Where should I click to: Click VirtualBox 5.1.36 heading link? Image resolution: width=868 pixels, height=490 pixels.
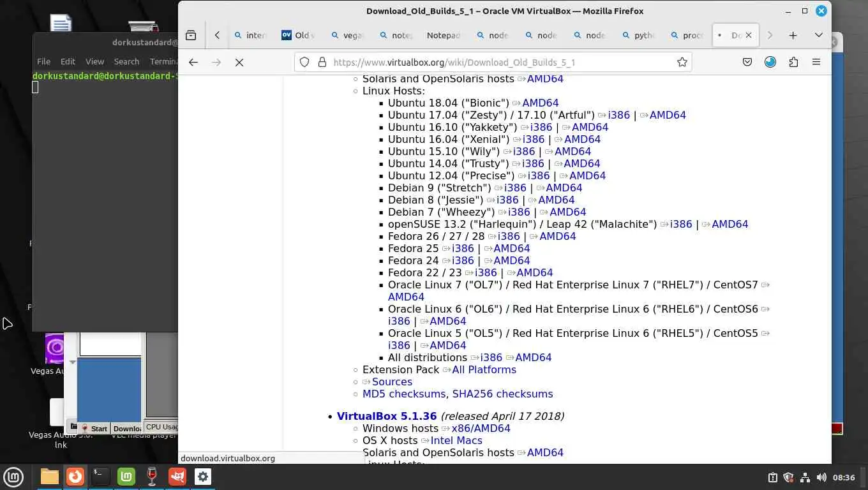pos(387,416)
